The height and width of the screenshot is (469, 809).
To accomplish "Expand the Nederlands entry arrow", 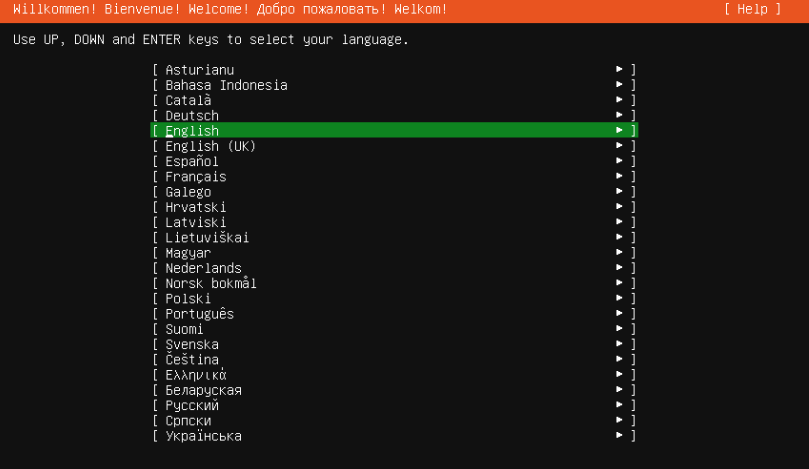I will click(x=619, y=267).
